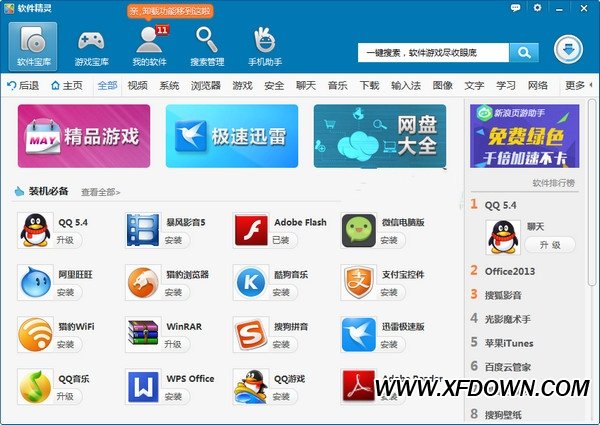Click the WPS Office W icon
This screenshot has height=425, width=600.
[143, 387]
